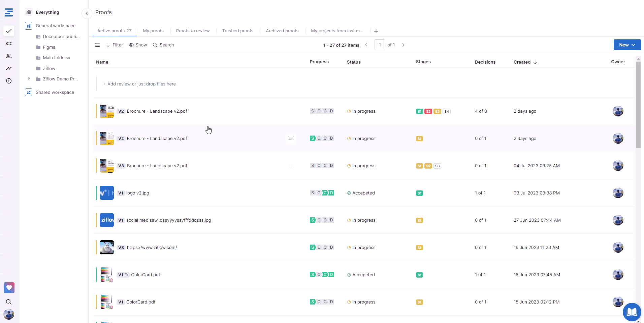Open the Archived proofs tab
The height and width of the screenshot is (323, 644).
click(x=282, y=31)
